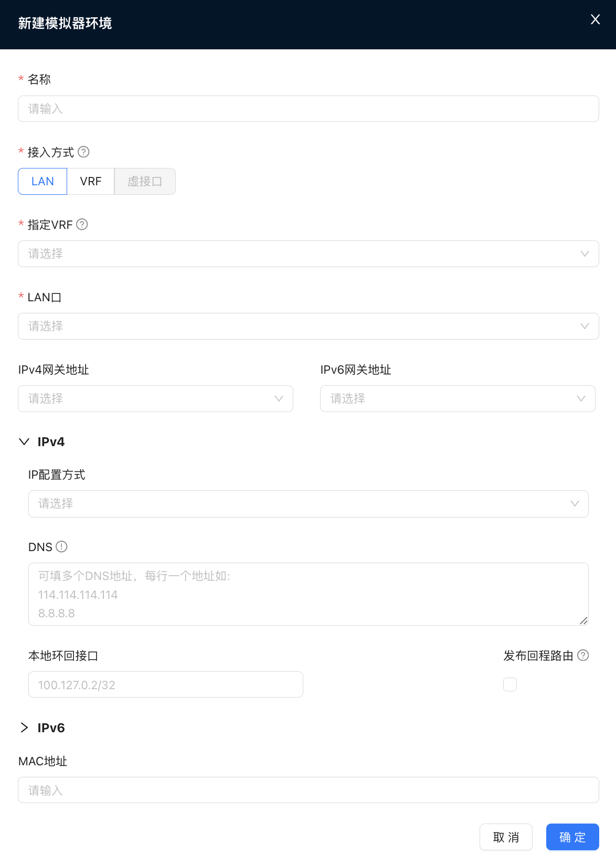
Task: Click help icon next to 接入方式
Action: [83, 152]
